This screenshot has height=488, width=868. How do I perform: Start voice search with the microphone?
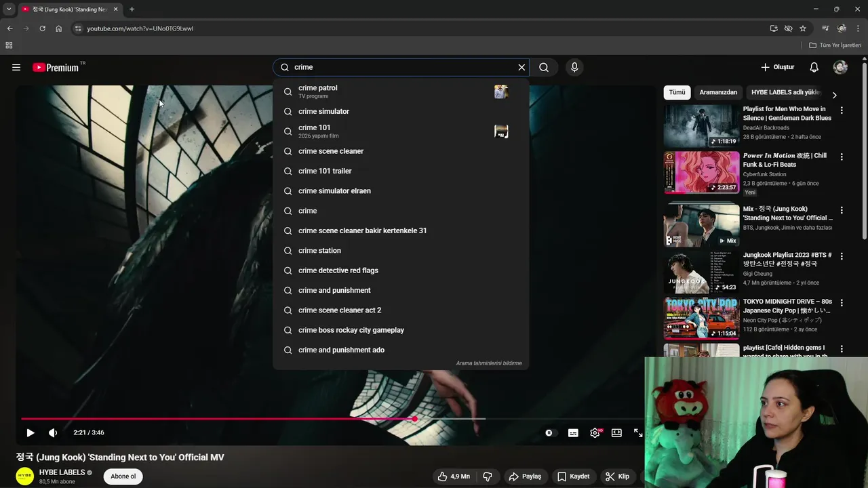click(x=574, y=67)
